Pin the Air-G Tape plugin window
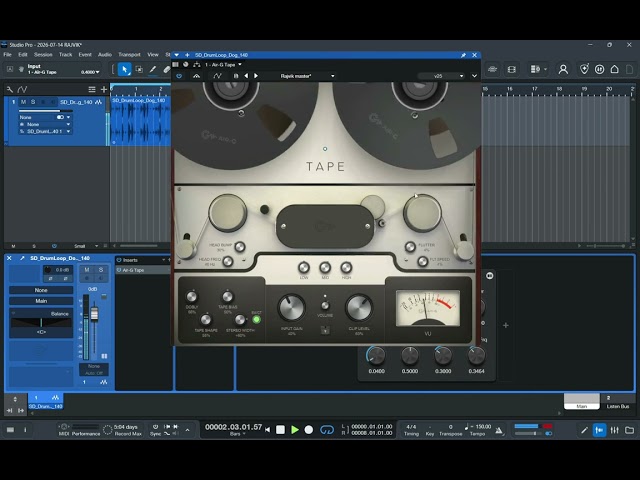The image size is (640, 480). coord(463,55)
